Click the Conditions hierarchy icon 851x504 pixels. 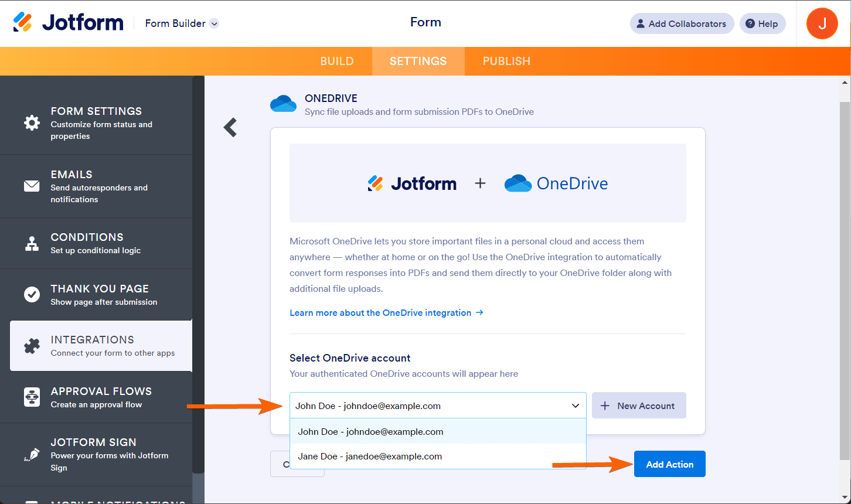[x=32, y=243]
